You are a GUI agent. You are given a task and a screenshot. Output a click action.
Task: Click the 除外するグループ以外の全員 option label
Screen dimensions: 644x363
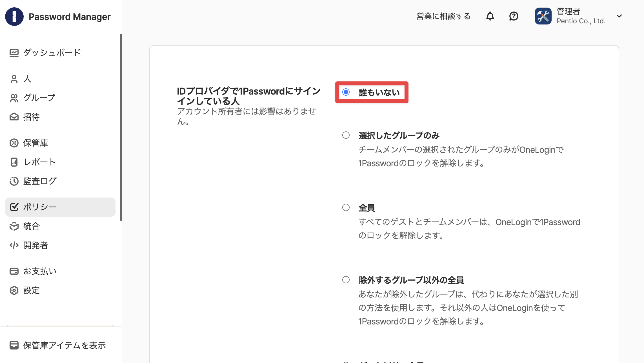pos(411,280)
